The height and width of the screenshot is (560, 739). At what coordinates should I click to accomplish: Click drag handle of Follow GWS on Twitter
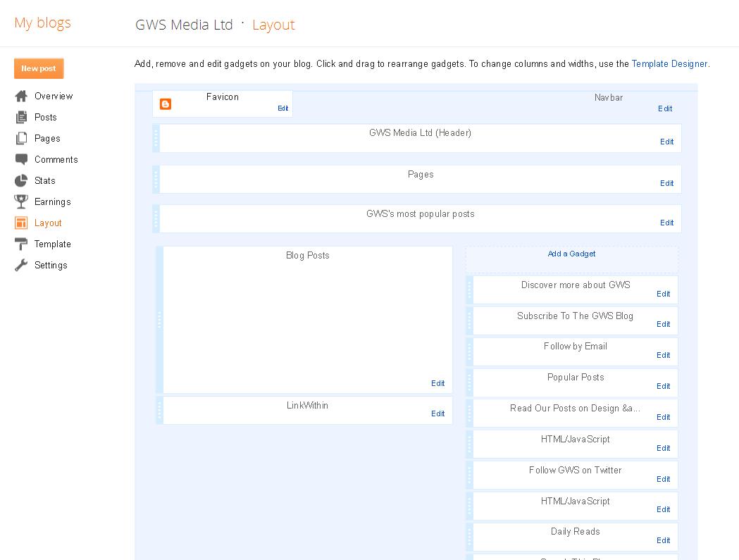pos(469,475)
